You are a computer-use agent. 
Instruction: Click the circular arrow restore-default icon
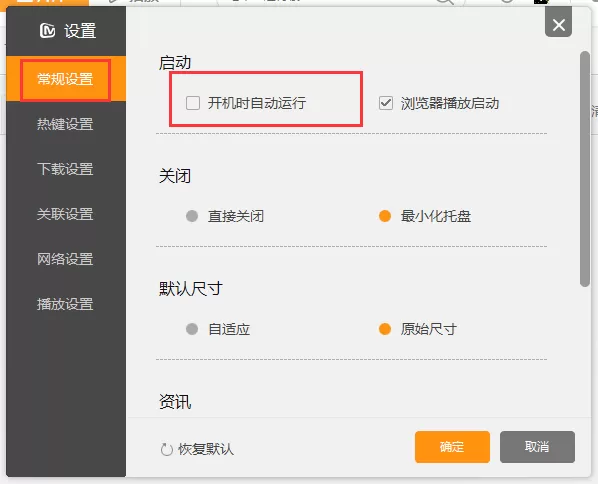166,449
